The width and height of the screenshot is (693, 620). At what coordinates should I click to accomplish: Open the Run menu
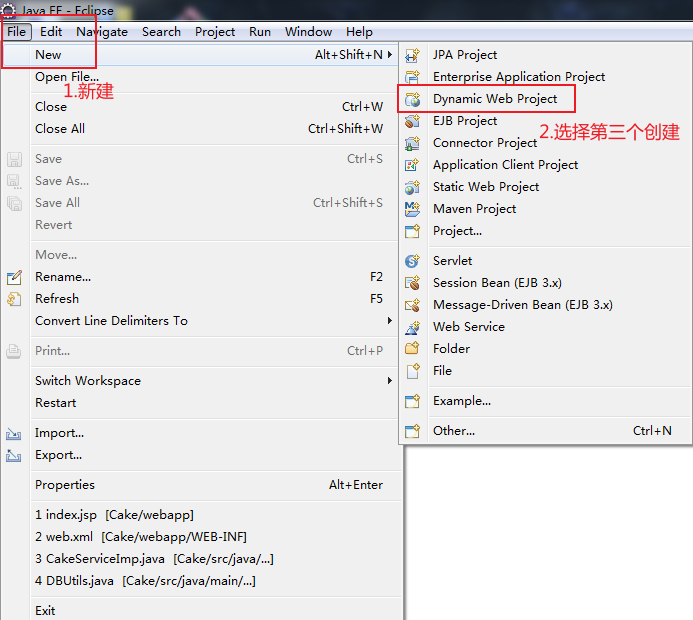pos(260,32)
